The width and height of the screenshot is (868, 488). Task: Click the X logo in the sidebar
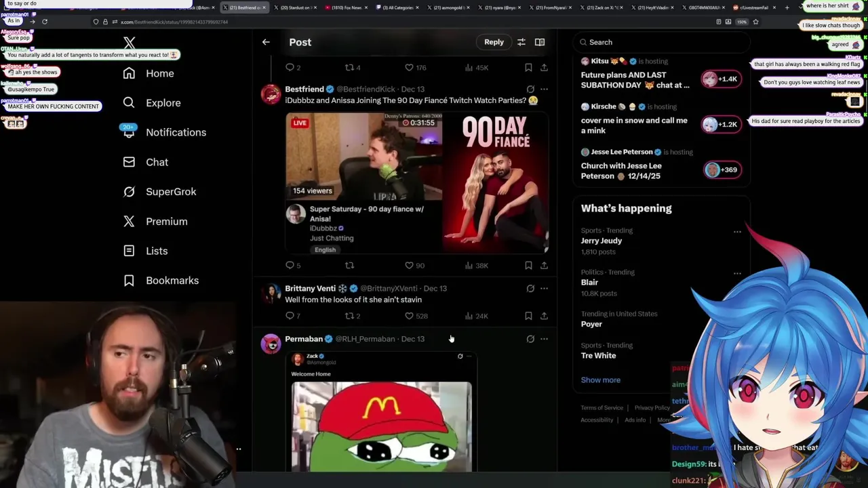click(130, 43)
